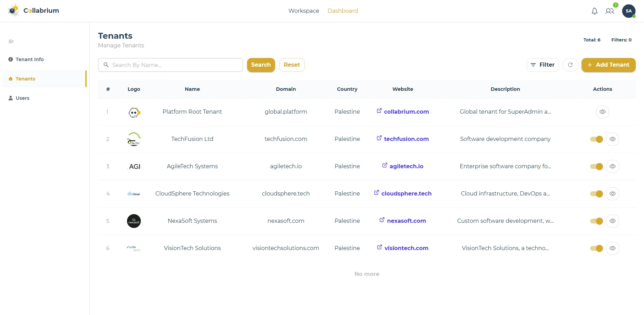Image resolution: width=644 pixels, height=315 pixels.
Task: View Platform Root Tenant details eye icon
Action: [603, 112]
